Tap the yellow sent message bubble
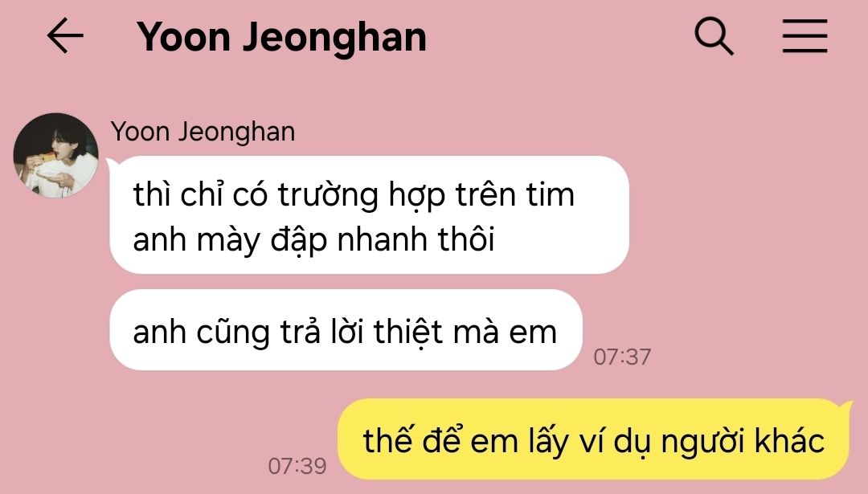868x494 pixels. pyautogui.click(x=593, y=439)
